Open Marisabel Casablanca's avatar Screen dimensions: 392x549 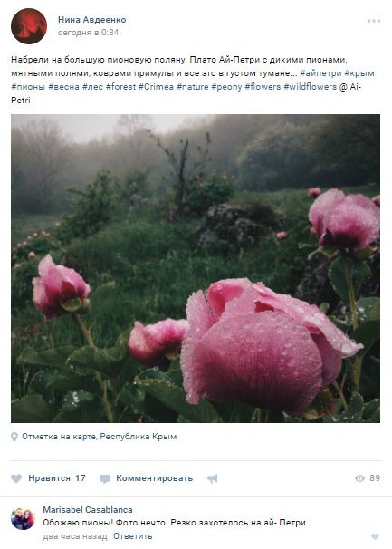(x=23, y=519)
